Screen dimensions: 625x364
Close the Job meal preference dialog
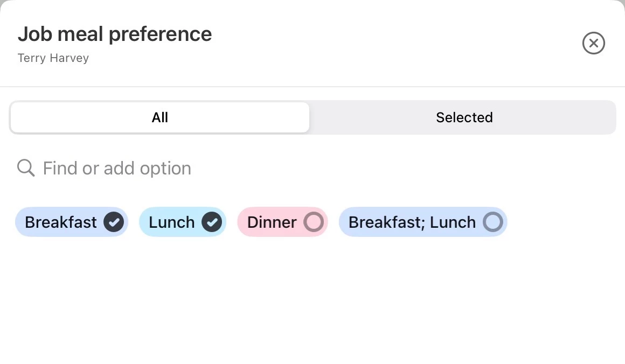pyautogui.click(x=593, y=43)
